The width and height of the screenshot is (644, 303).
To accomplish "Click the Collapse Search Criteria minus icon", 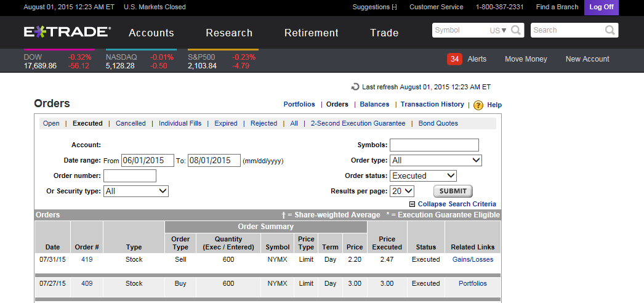I will click(x=412, y=204).
